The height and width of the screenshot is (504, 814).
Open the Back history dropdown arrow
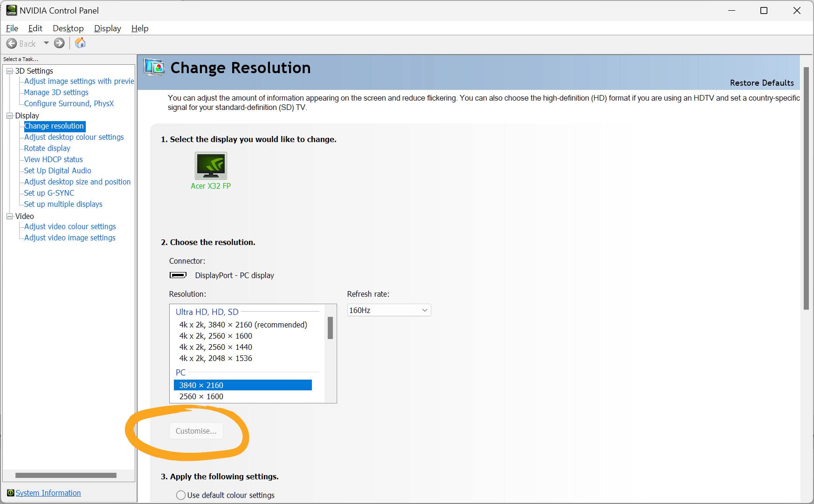(46, 43)
